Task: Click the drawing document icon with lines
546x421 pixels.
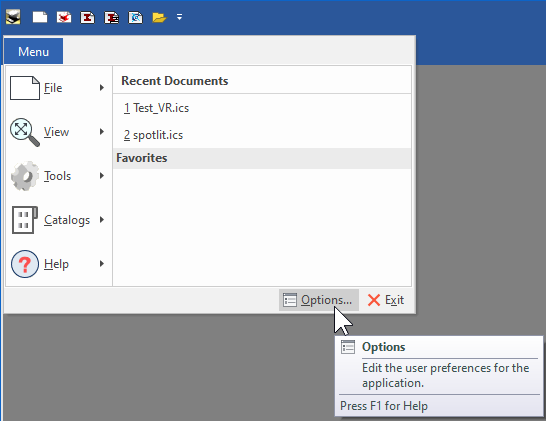Action: click(112, 17)
